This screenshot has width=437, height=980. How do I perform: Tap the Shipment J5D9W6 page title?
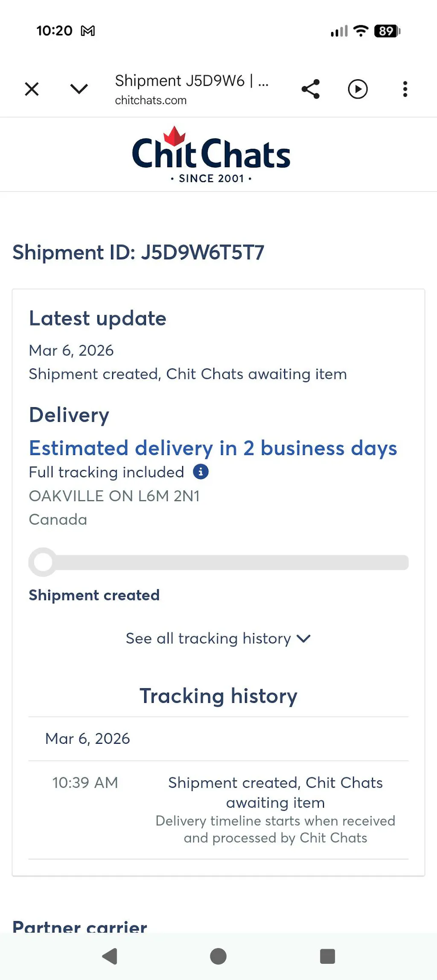click(x=192, y=81)
